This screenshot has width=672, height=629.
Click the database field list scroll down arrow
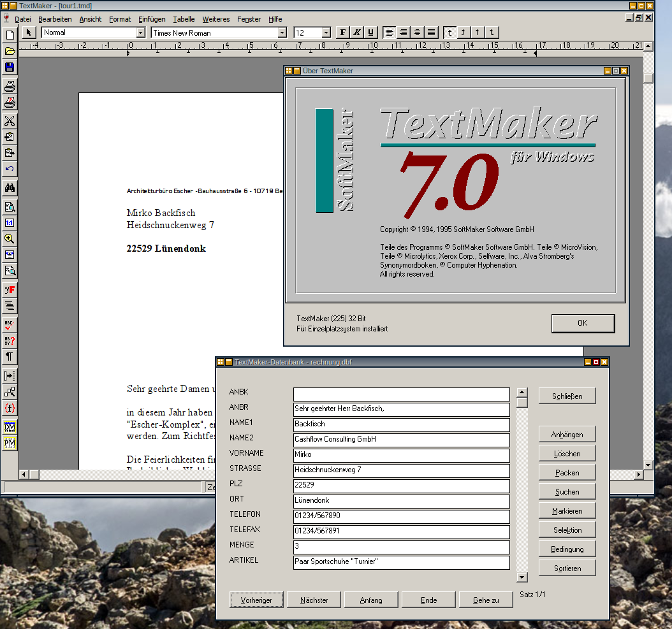522,577
